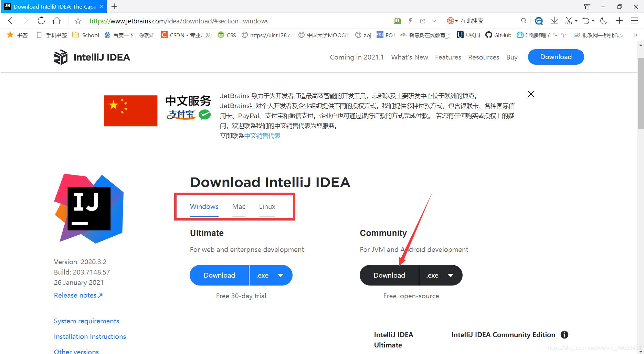Open What's New in the site navigation
This screenshot has height=354, width=644.
409,57
